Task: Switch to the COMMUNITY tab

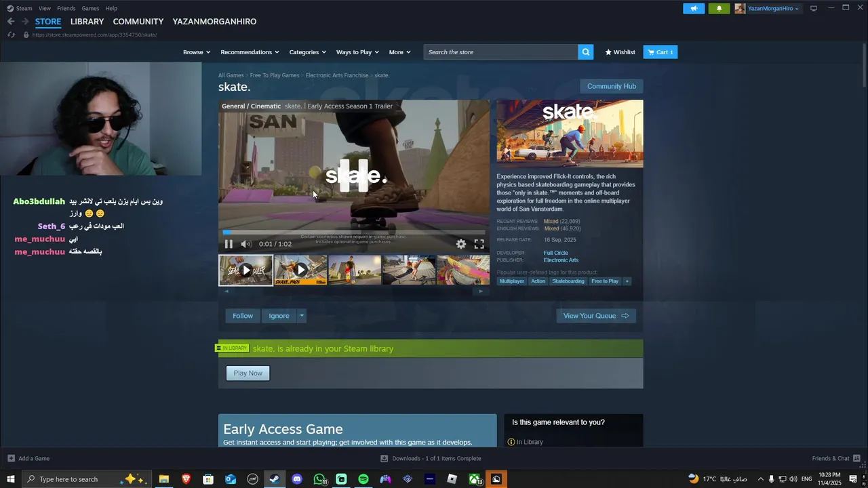Action: [x=138, y=22]
